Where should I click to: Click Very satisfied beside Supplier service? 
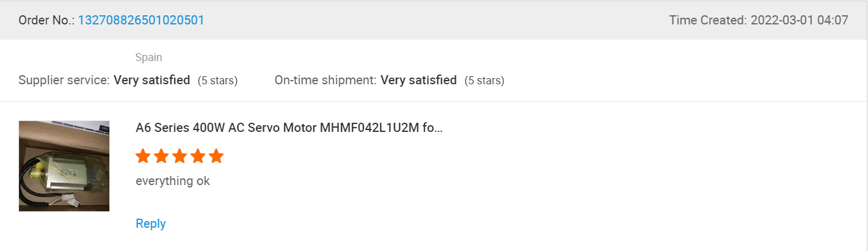[x=152, y=80]
